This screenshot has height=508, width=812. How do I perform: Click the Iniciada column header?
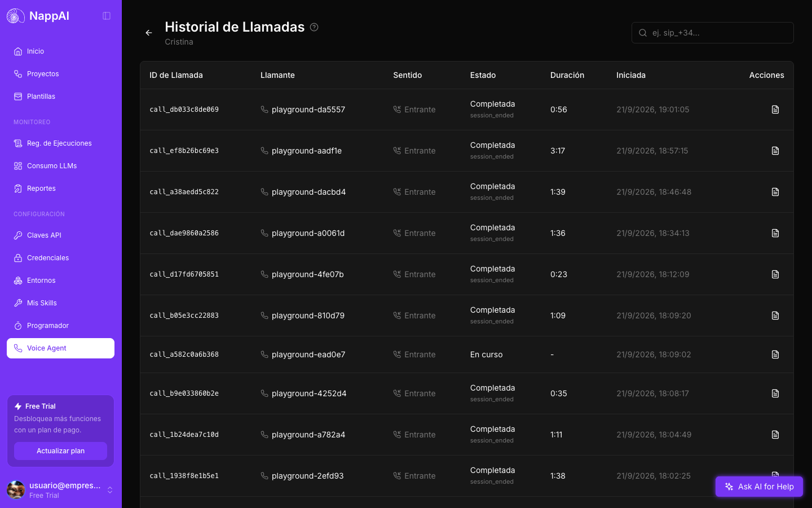631,75
